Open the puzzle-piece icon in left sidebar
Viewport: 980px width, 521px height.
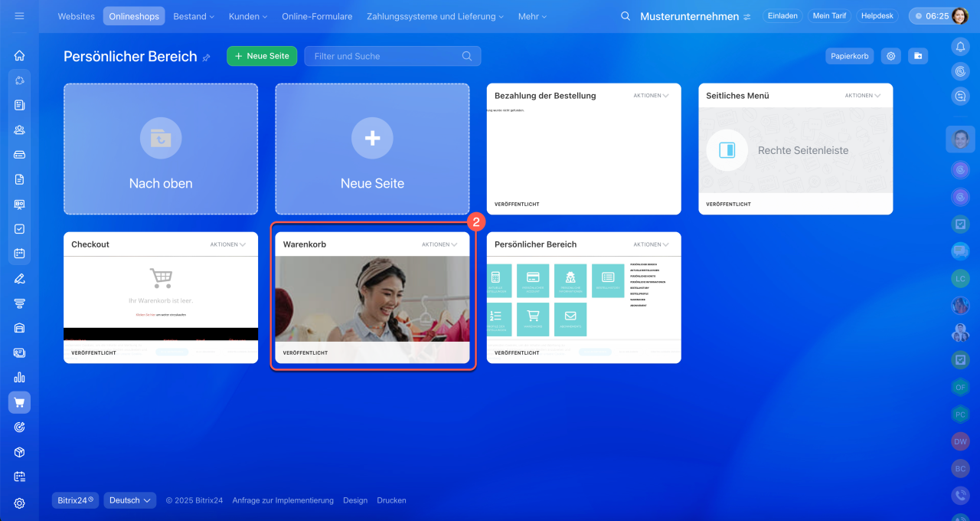coord(19,80)
